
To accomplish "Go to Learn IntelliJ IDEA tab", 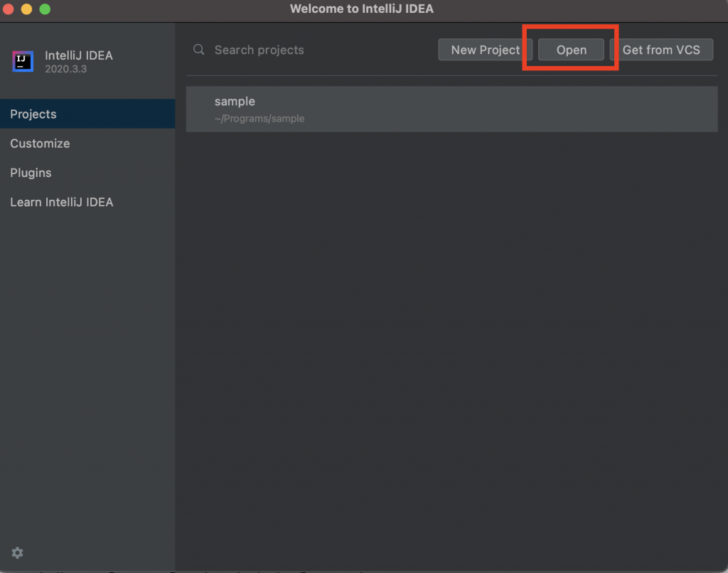I will [x=87, y=202].
